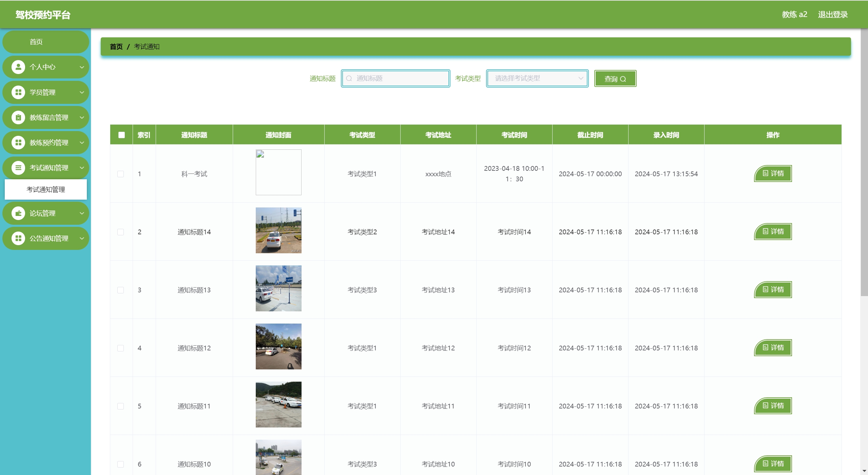This screenshot has width=868, height=475.
Task: Expand the 论坛管理 menu chevron
Action: (82, 213)
